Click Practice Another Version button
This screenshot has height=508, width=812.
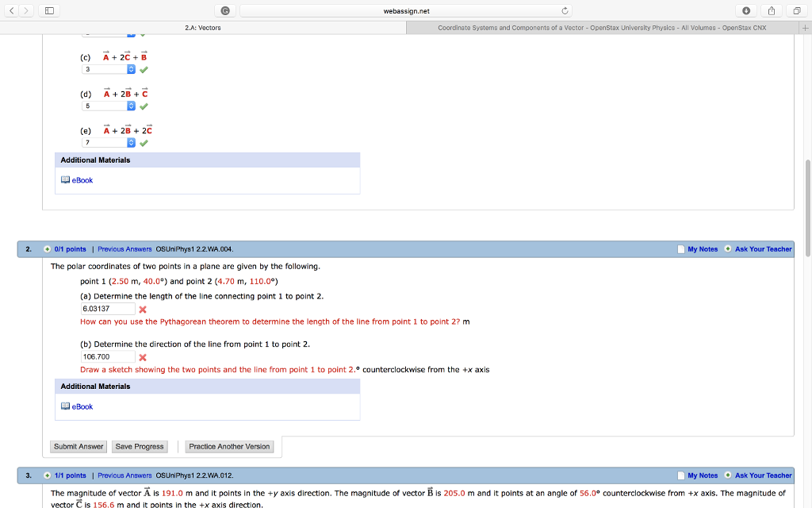[x=229, y=446]
